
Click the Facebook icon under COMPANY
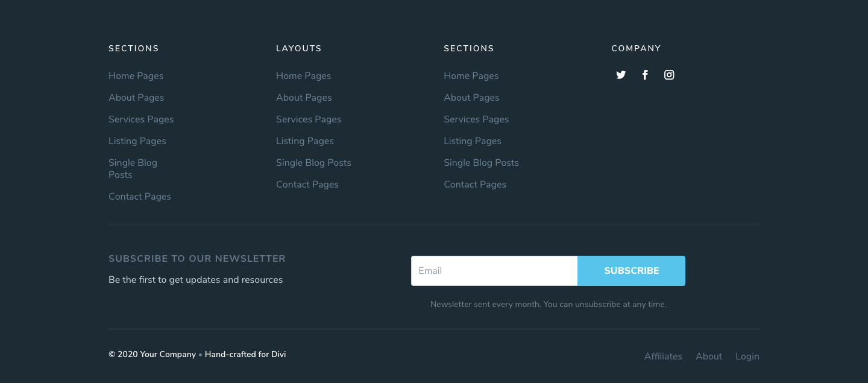[645, 74]
